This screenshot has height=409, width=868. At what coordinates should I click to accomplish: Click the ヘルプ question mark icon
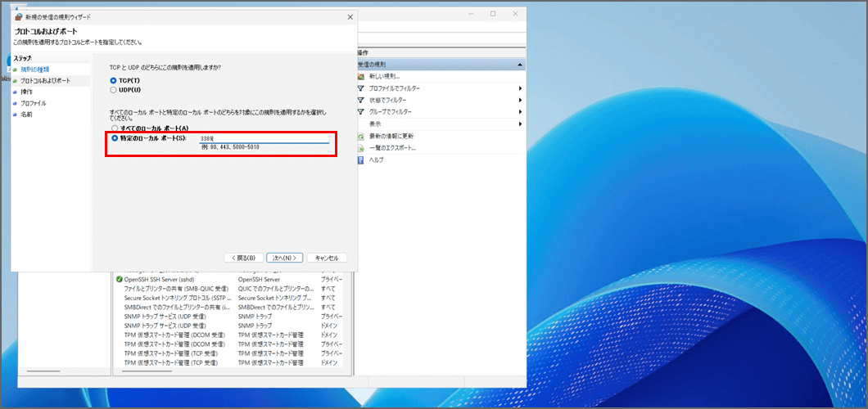361,160
